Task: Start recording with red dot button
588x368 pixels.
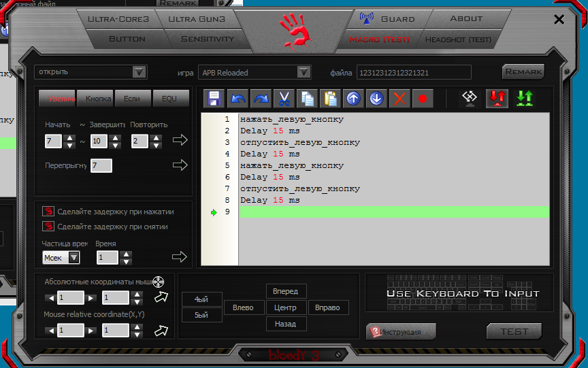Action: 423,99
